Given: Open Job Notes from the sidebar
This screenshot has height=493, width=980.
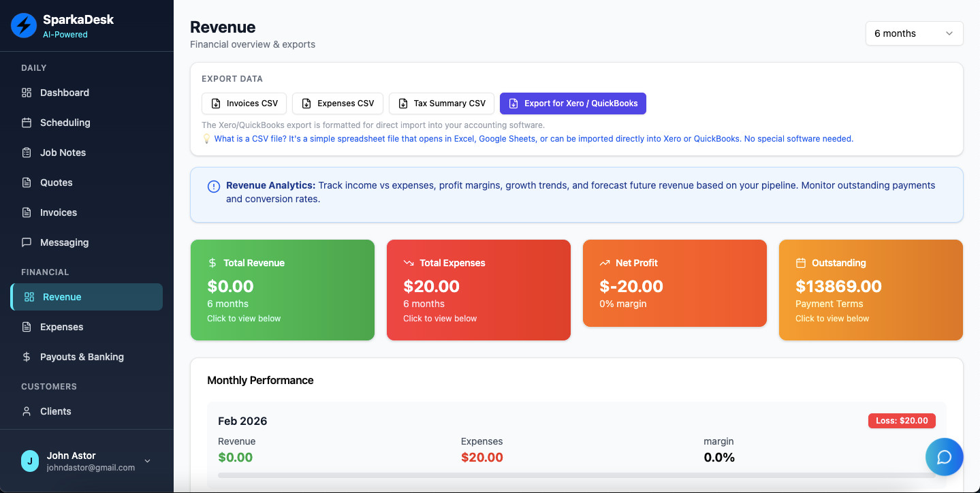Looking at the screenshot, I should pyautogui.click(x=86, y=153).
